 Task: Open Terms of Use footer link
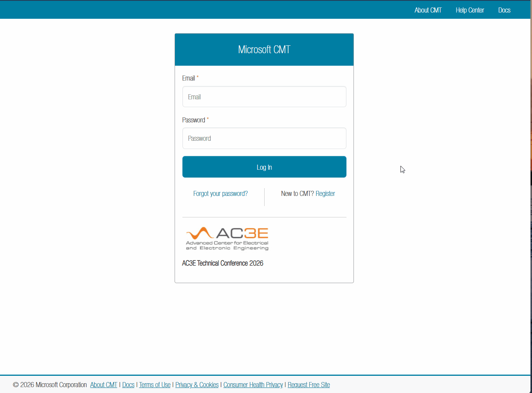[x=155, y=385]
